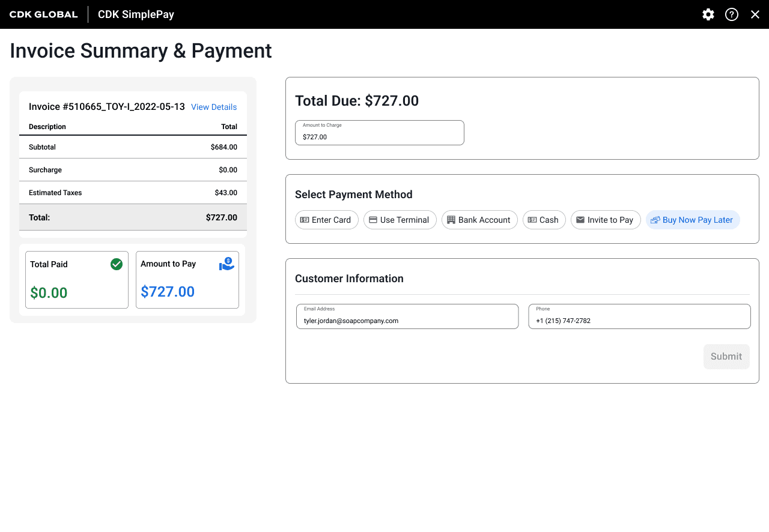Click the bold $727.00 in the Total row
769x532 pixels.
(x=222, y=217)
